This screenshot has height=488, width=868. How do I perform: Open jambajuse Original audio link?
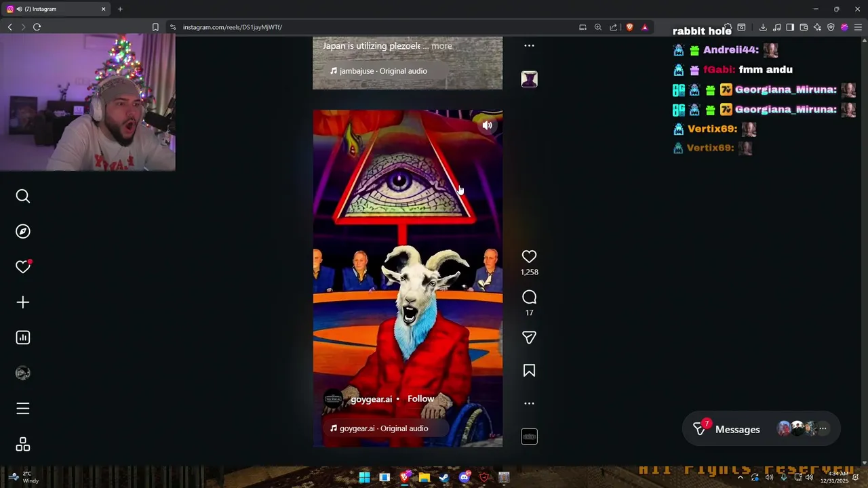pos(383,71)
